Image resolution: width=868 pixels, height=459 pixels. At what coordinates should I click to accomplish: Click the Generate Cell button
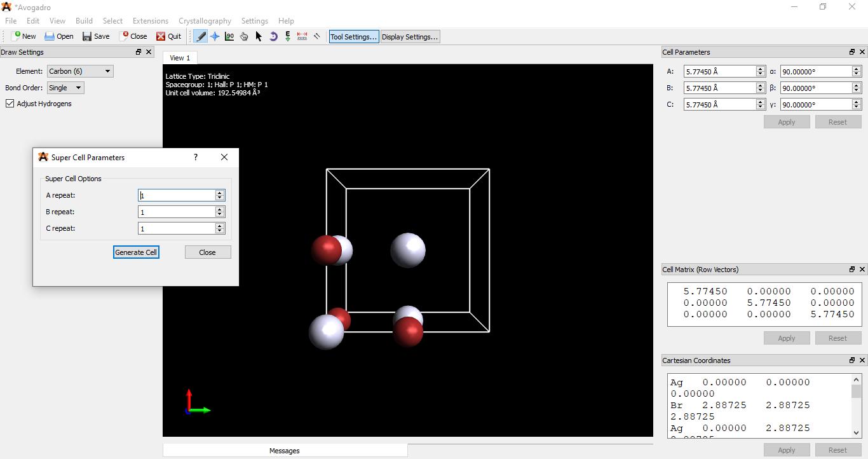point(136,252)
